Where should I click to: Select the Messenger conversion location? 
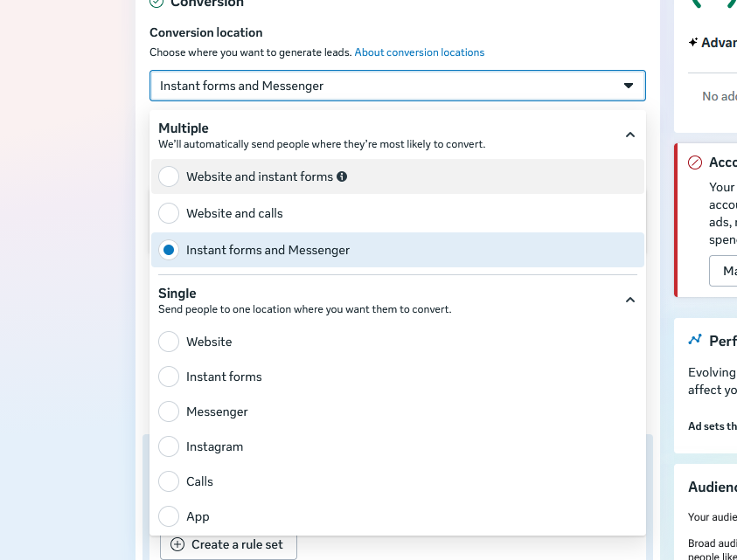click(x=169, y=411)
